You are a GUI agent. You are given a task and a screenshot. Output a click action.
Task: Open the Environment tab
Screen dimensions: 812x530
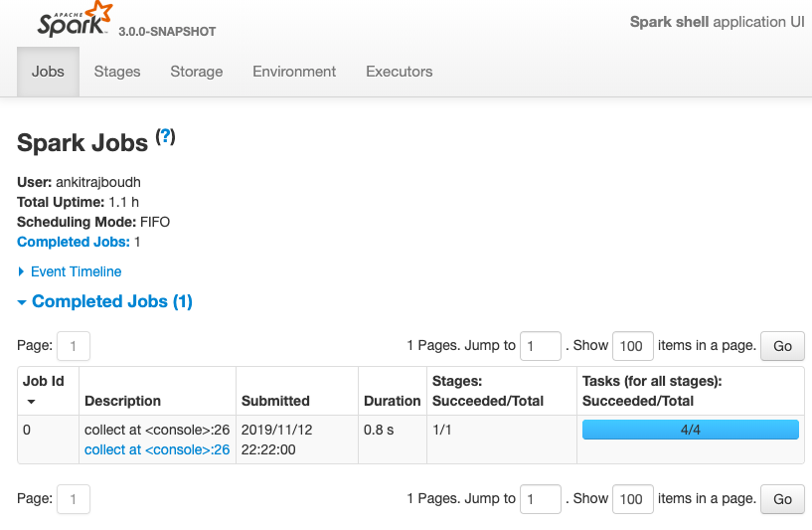(294, 72)
